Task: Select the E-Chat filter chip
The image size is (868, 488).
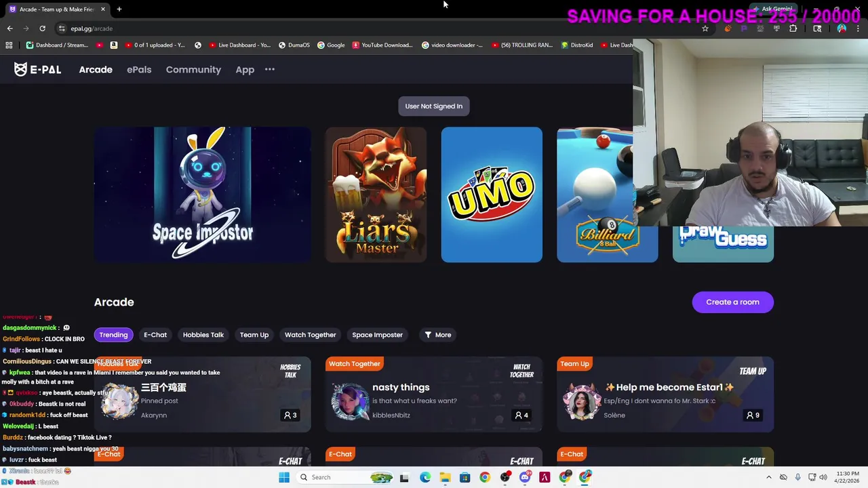Action: tap(155, 335)
